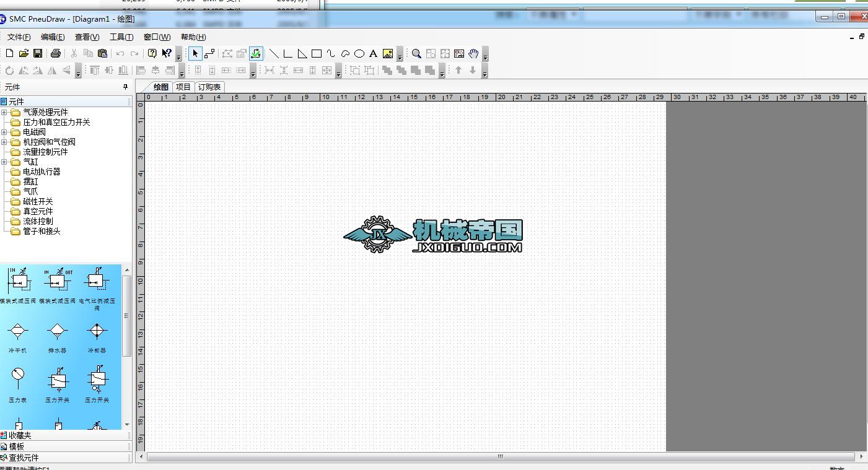Expand the 气源处理元件 tree node
Image resolution: width=868 pixels, height=470 pixels.
click(4, 113)
